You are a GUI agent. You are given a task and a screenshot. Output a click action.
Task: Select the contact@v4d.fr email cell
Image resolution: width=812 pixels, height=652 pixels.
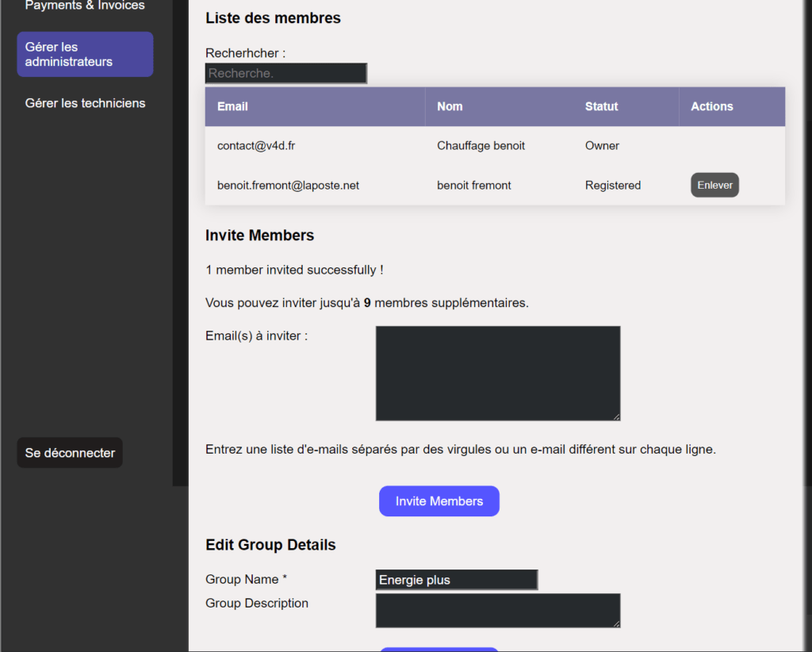(256, 146)
